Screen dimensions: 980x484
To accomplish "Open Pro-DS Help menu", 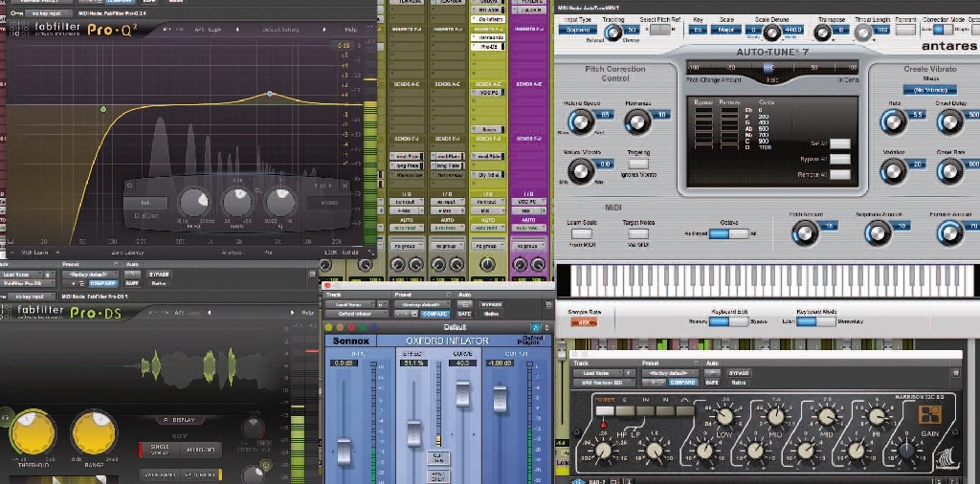I will [x=308, y=312].
